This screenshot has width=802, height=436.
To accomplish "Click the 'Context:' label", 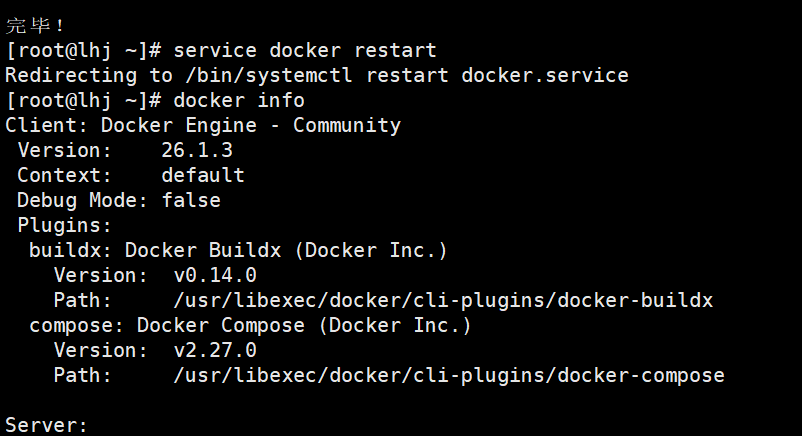I will pos(64,176).
